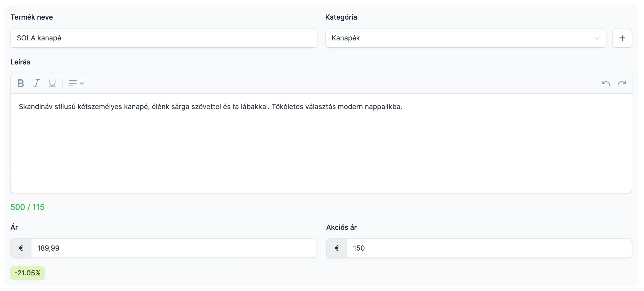Edit the Akciós ár field with 150

(489, 248)
